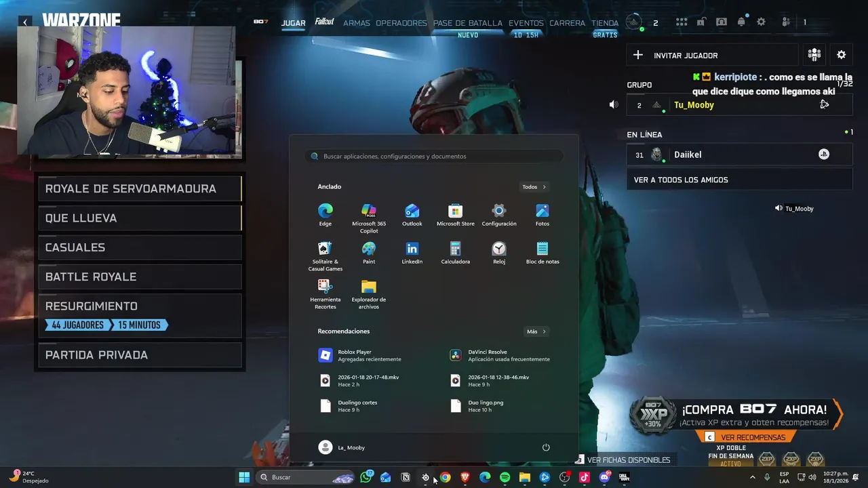Image resolution: width=868 pixels, height=488 pixels.
Task: Select Resurgimiento game mode
Action: [140, 315]
